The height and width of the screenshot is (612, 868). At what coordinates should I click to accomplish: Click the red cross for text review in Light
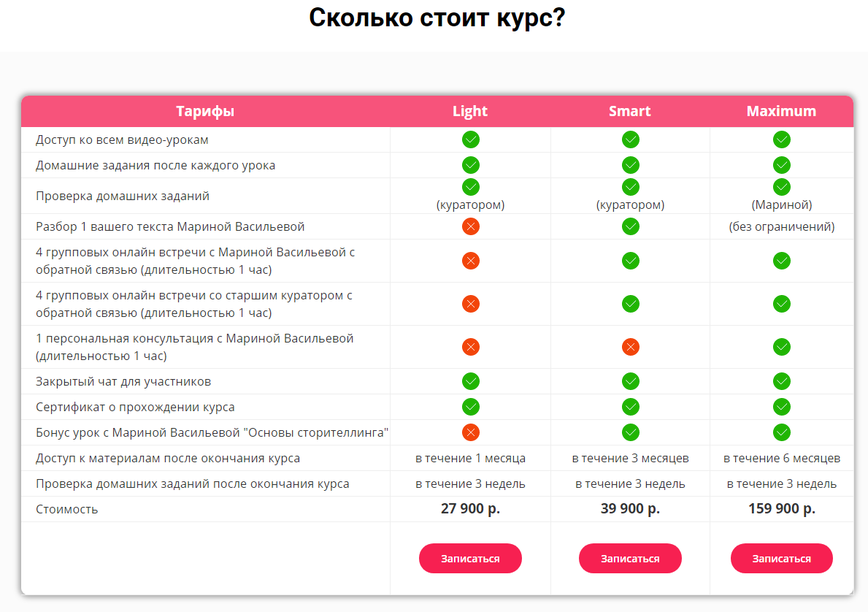pyautogui.click(x=470, y=226)
